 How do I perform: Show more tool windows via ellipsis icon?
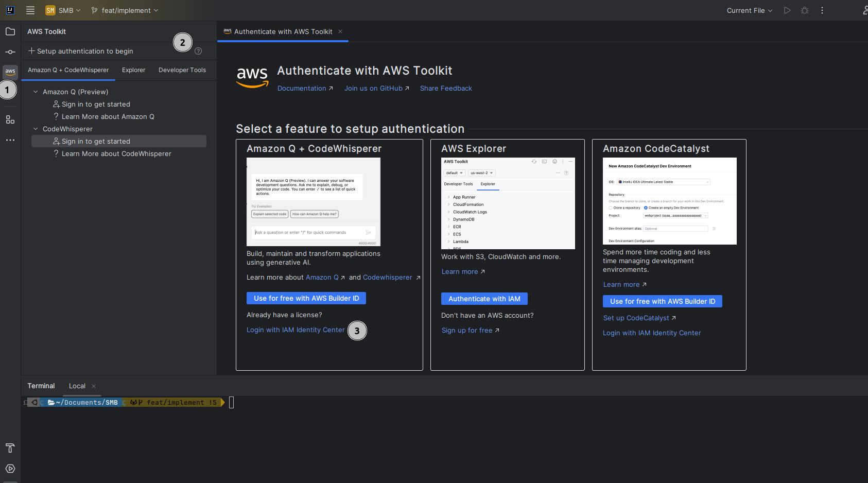[x=10, y=140]
